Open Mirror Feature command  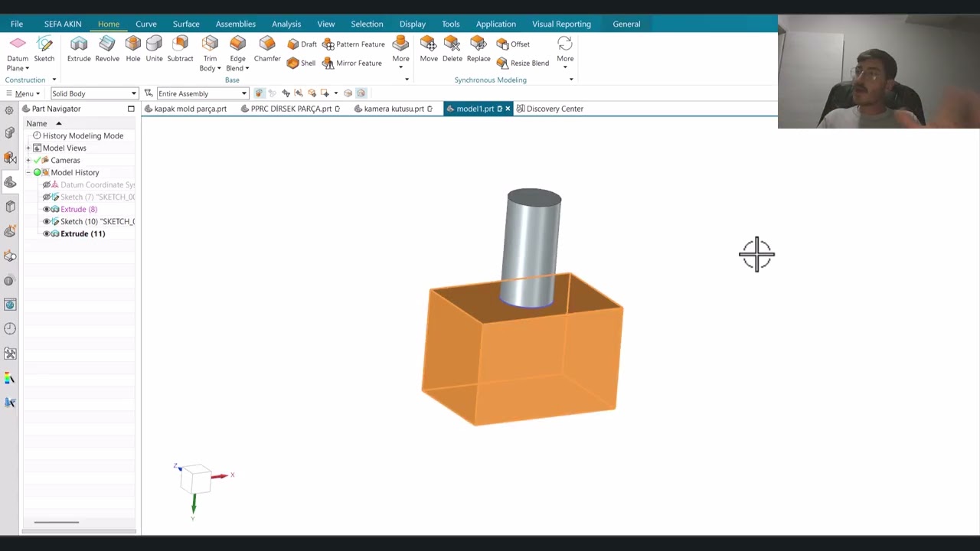tap(351, 63)
